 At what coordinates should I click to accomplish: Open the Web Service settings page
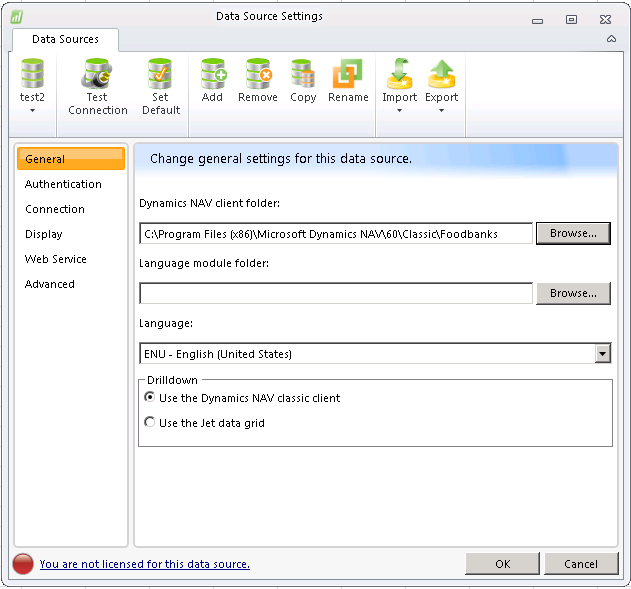coord(56,259)
